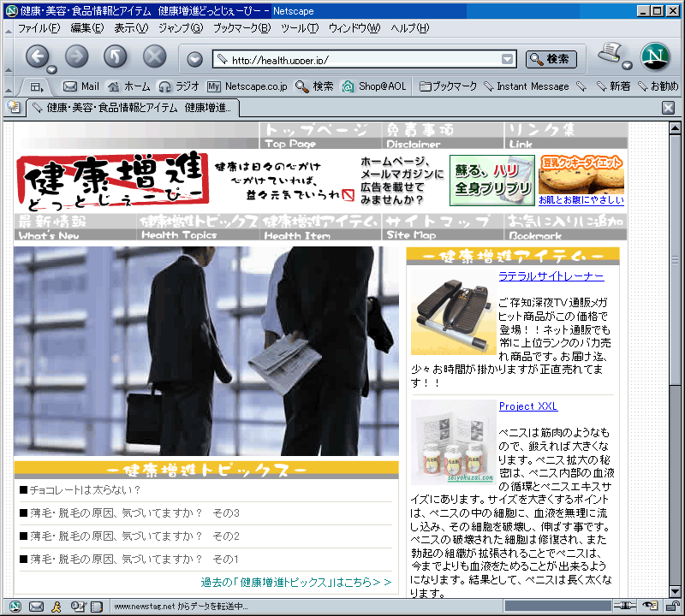Image resolution: width=685 pixels, height=616 pixels.
Task: Toggle the sidebar button on personal toolbar
Action: [x=37, y=87]
